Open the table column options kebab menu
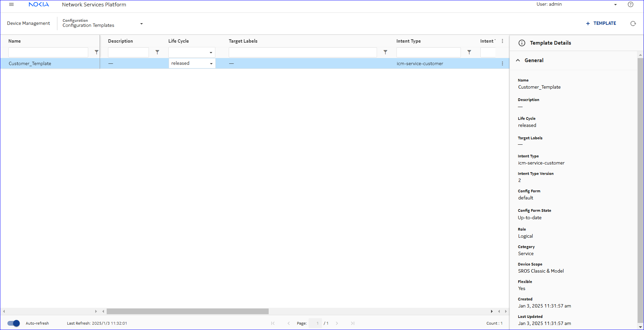The width and height of the screenshot is (644, 330). [502, 41]
